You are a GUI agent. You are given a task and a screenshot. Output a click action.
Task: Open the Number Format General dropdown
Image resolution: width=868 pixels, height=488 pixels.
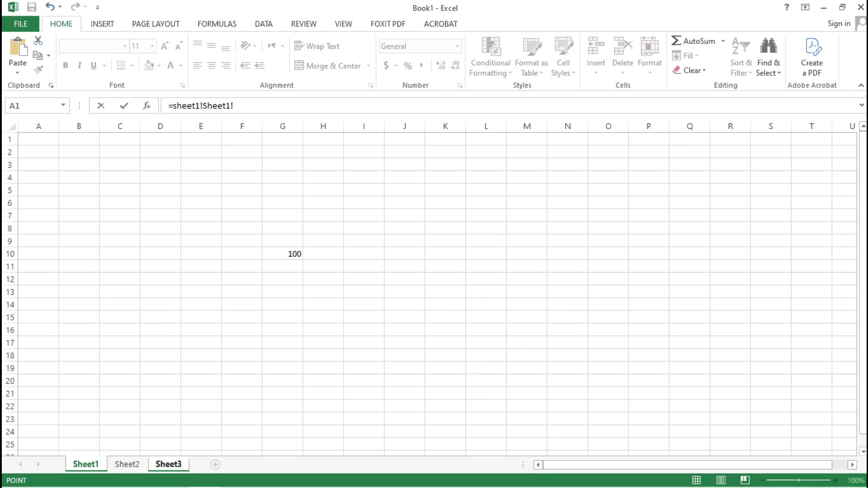457,46
